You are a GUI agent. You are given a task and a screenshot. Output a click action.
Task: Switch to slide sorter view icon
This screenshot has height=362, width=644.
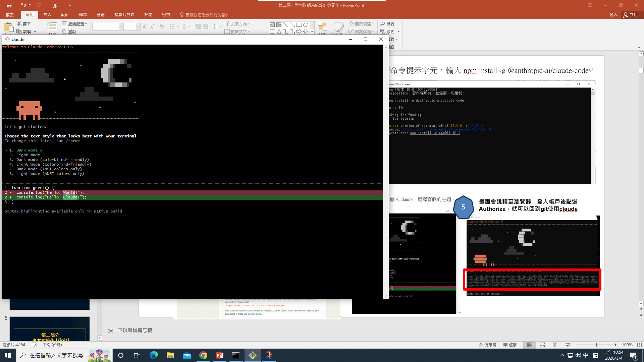[542, 345]
